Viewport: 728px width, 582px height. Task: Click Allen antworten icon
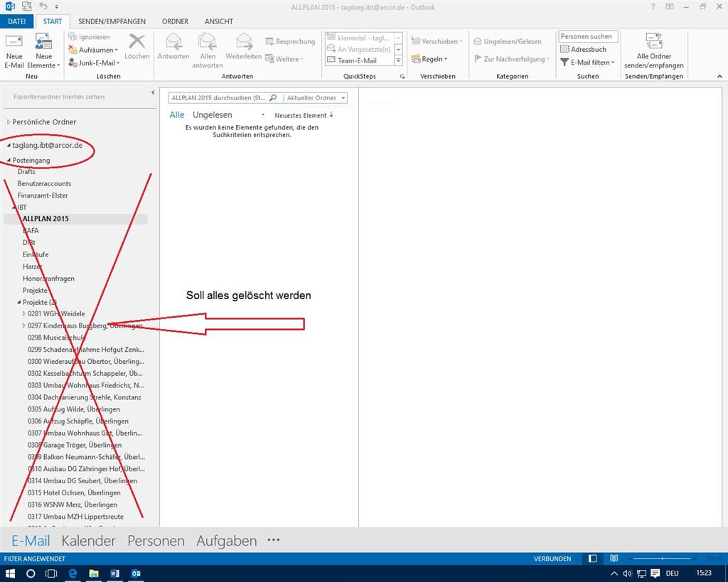tap(208, 51)
